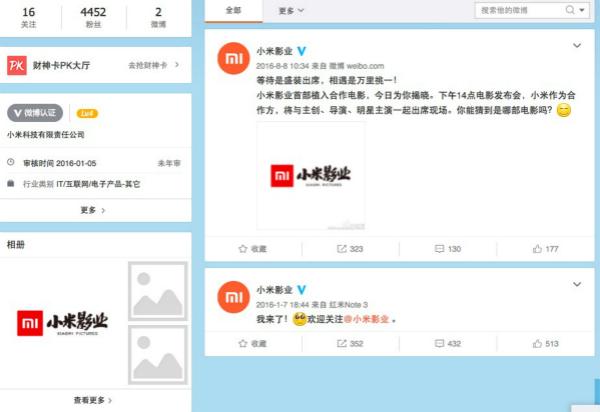Image resolution: width=600 pixels, height=412 pixels.
Task: Click repost icon with 323
Action: tap(341, 249)
